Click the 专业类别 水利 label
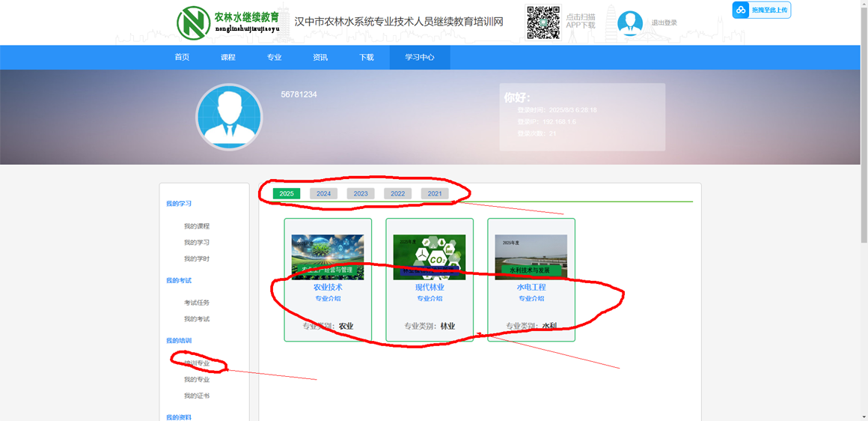The height and width of the screenshot is (421, 868). (531, 327)
